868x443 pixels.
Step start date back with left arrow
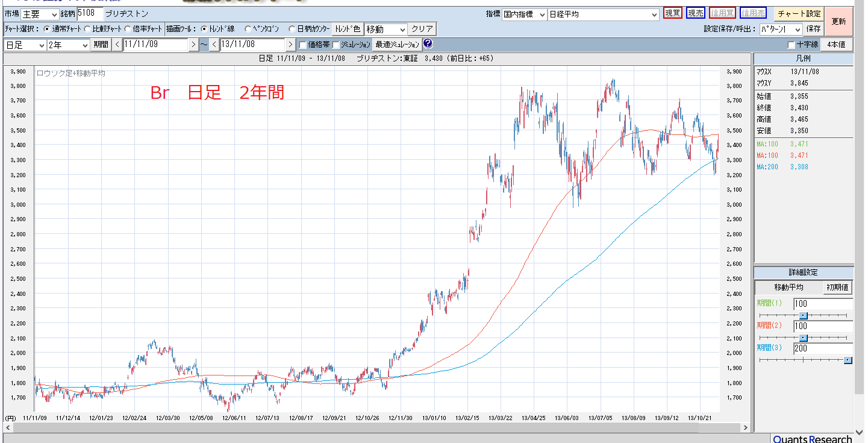tap(117, 45)
